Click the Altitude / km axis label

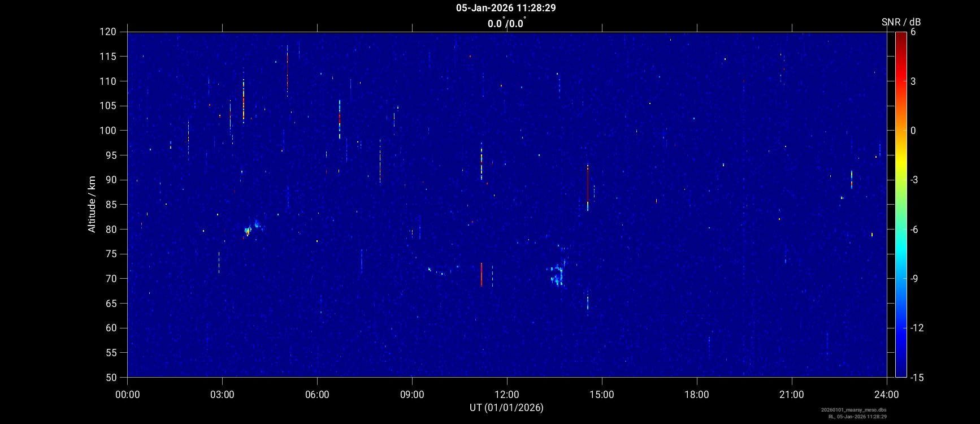(92, 204)
